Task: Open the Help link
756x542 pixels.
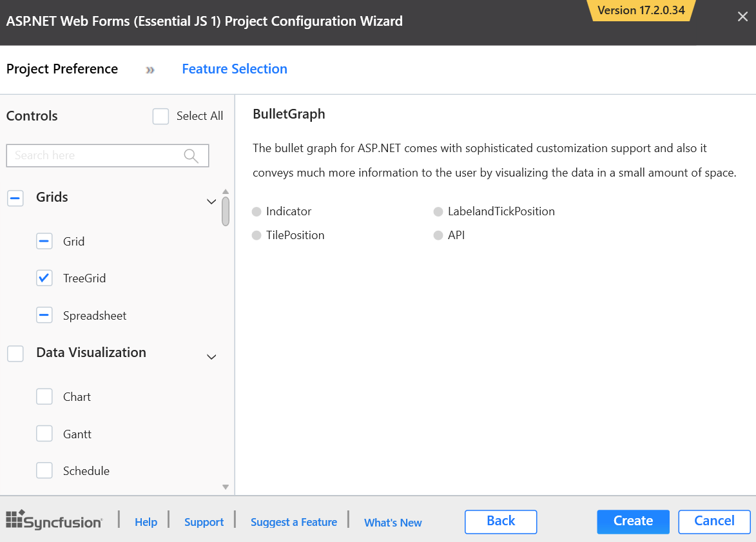Action: point(146,522)
